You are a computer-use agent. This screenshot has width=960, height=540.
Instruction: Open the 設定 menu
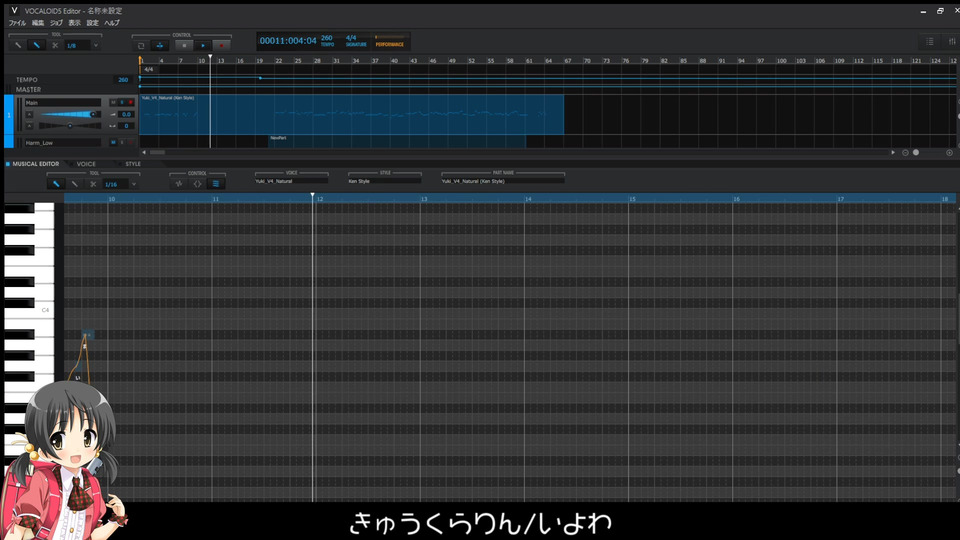(x=92, y=23)
